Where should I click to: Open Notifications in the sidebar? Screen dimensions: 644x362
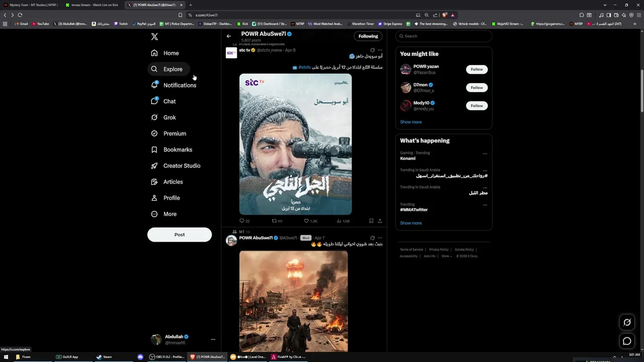[x=174, y=85]
